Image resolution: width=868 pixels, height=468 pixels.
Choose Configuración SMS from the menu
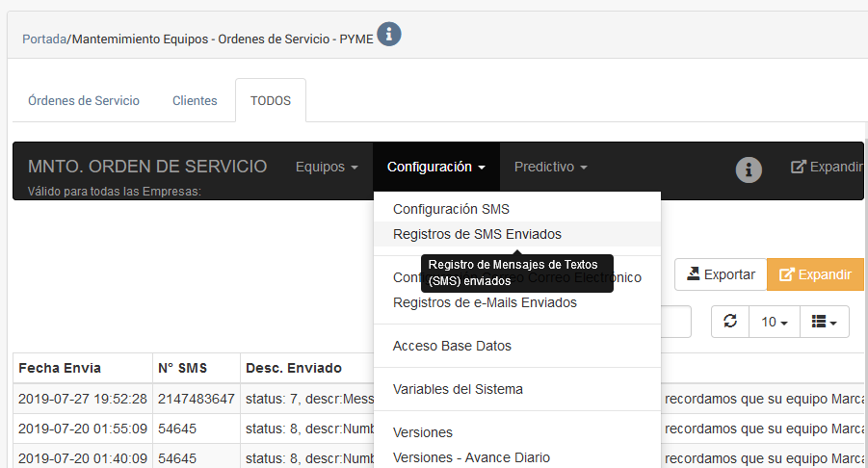point(451,209)
